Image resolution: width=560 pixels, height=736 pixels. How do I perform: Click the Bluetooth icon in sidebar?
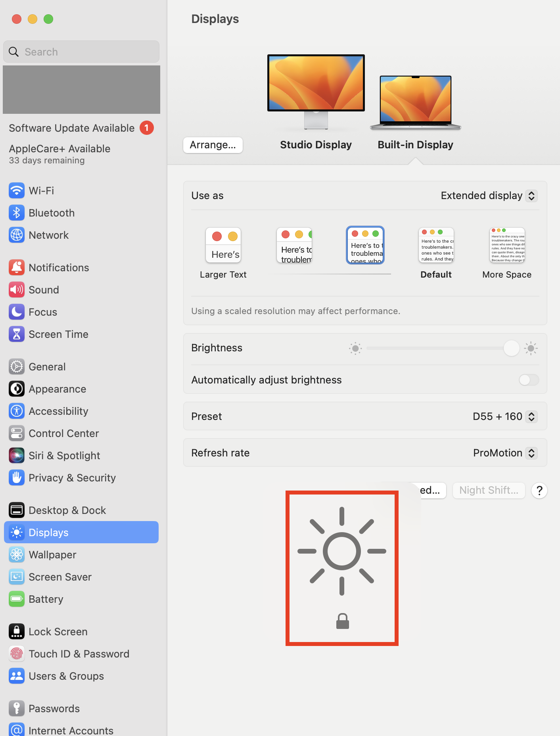(x=17, y=213)
